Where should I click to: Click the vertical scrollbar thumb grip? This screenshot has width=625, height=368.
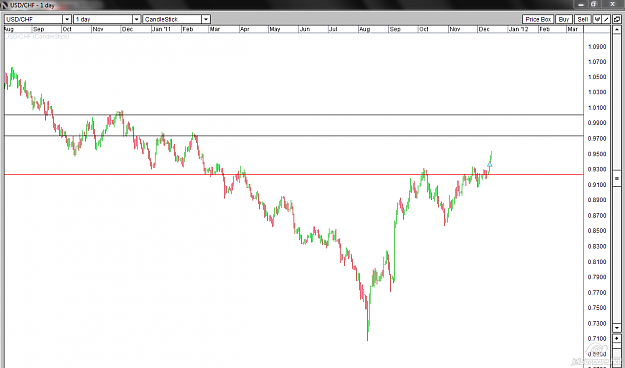(x=617, y=178)
